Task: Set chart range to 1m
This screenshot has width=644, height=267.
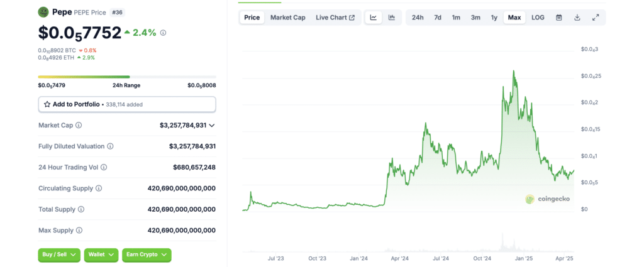Action: (x=456, y=17)
